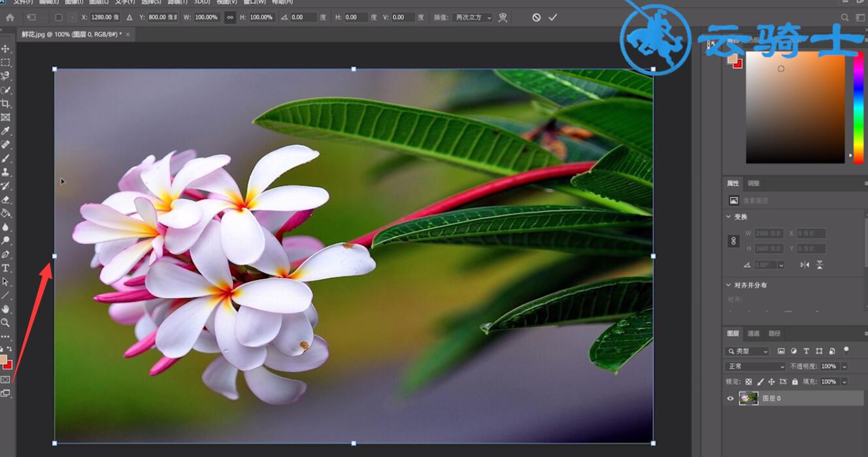Toggle relative positioning triangle icon
The width and height of the screenshot is (868, 457).
(129, 18)
